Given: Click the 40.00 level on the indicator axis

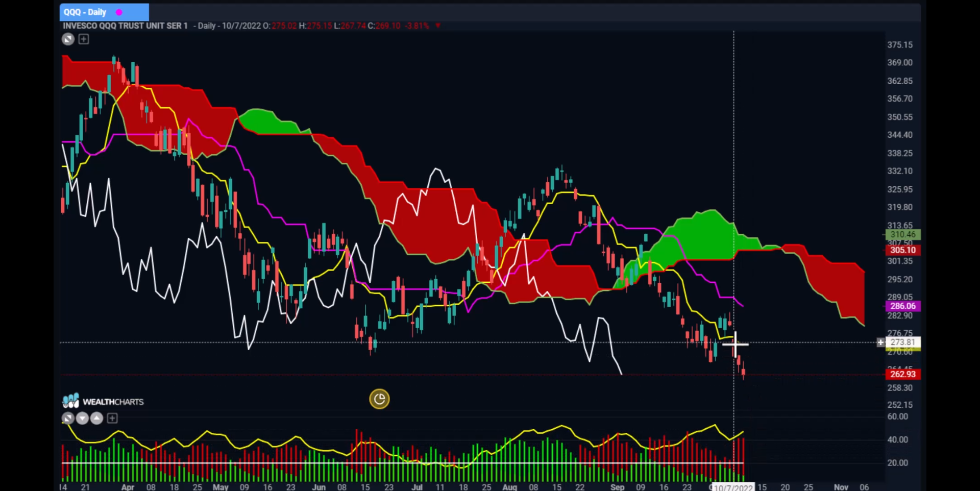Looking at the screenshot, I should point(897,439).
